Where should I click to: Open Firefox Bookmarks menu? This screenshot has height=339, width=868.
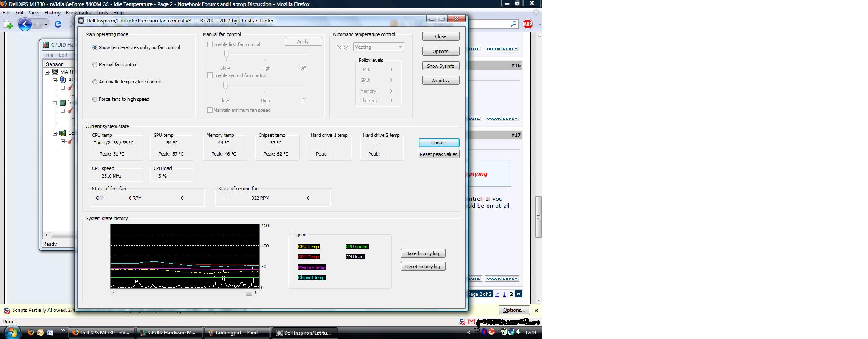pos(78,13)
